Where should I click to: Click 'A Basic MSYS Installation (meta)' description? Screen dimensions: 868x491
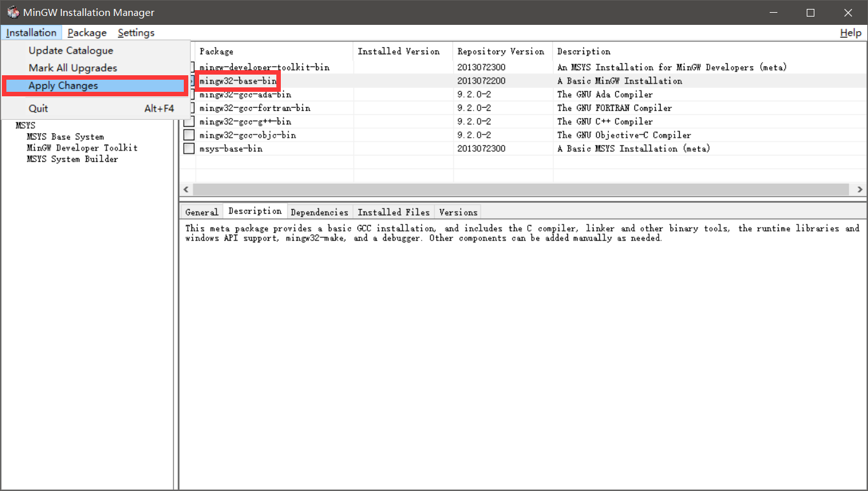pyautogui.click(x=634, y=149)
